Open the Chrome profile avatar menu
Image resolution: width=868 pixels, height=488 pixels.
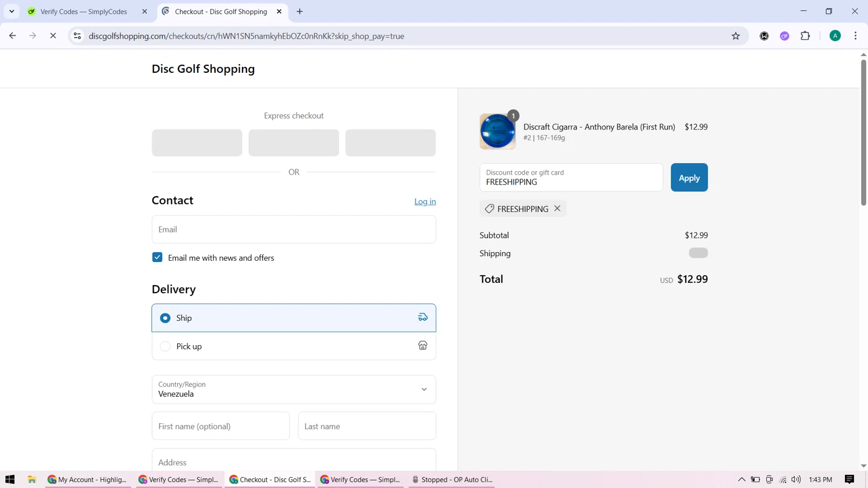click(835, 36)
